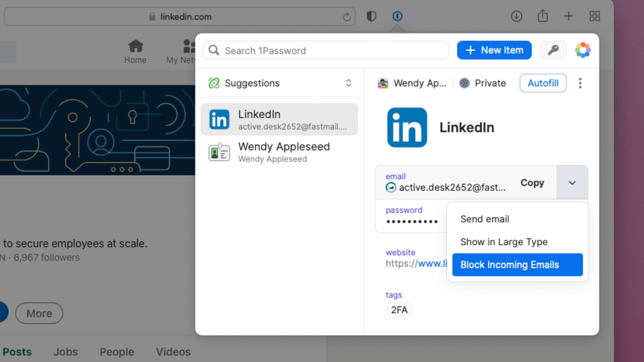Click the magnifier icon in 1Password search
The image size is (644, 362).
[x=214, y=50]
